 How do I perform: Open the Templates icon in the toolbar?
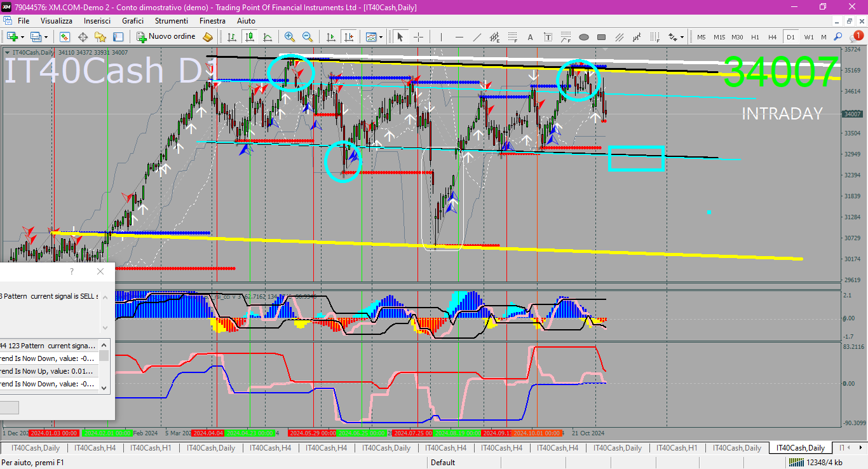pyautogui.click(x=370, y=37)
